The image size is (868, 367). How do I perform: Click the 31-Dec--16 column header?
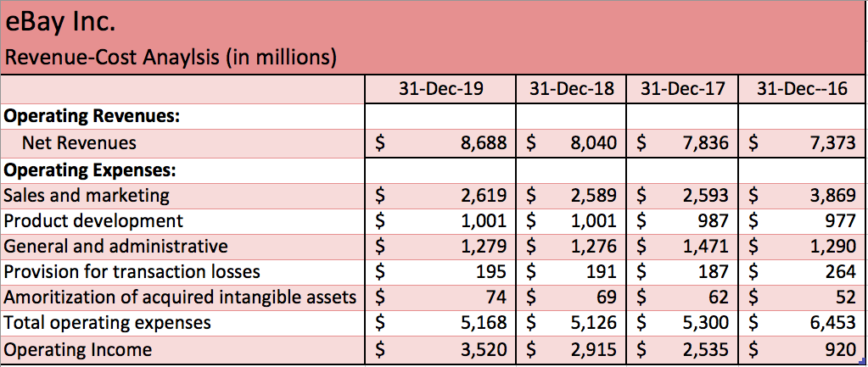pos(802,89)
